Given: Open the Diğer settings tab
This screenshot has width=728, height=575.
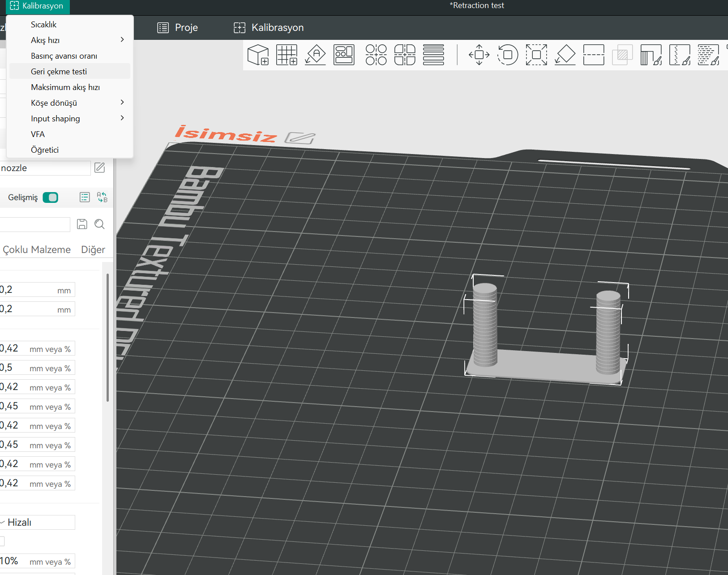Looking at the screenshot, I should [93, 250].
